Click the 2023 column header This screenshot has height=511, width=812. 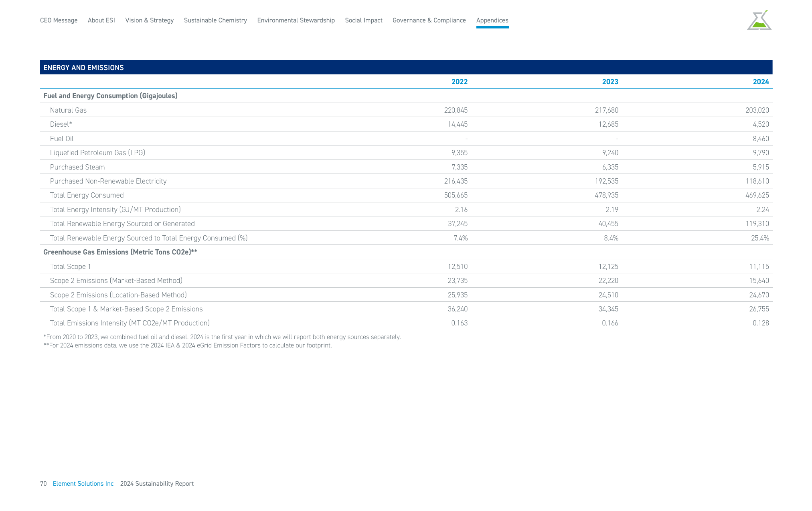click(610, 82)
